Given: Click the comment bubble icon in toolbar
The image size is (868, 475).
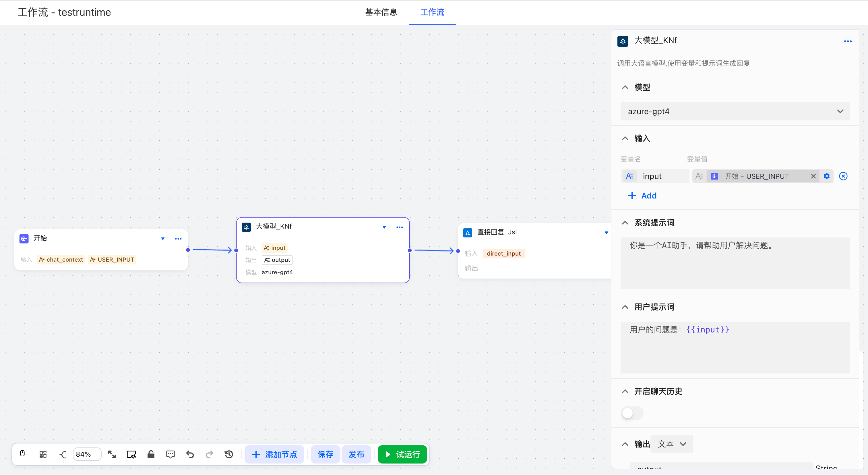Looking at the screenshot, I should coord(170,454).
